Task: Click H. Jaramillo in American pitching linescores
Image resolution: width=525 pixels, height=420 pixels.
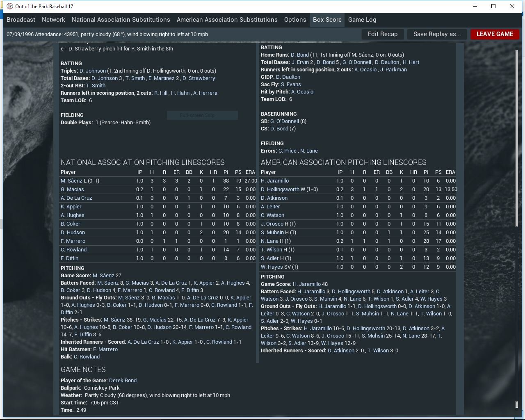Action: click(275, 180)
